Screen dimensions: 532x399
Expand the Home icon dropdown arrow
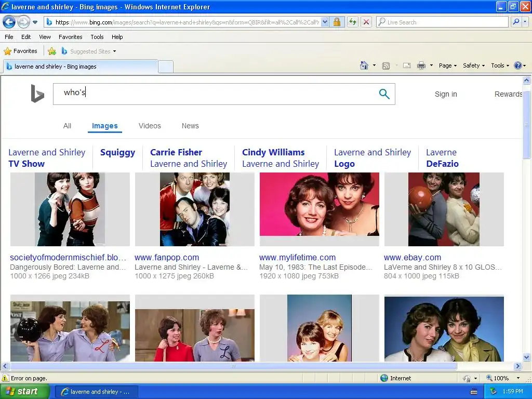click(x=374, y=65)
